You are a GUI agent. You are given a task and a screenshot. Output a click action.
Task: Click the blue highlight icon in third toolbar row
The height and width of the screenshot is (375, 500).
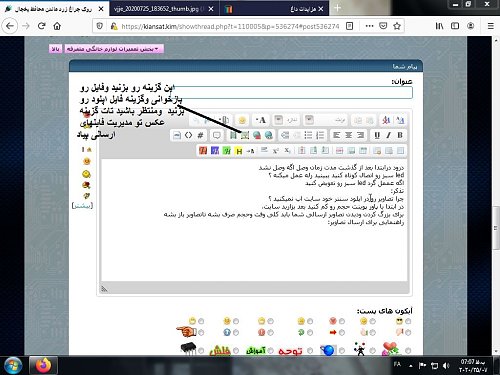pyautogui.click(x=215, y=151)
